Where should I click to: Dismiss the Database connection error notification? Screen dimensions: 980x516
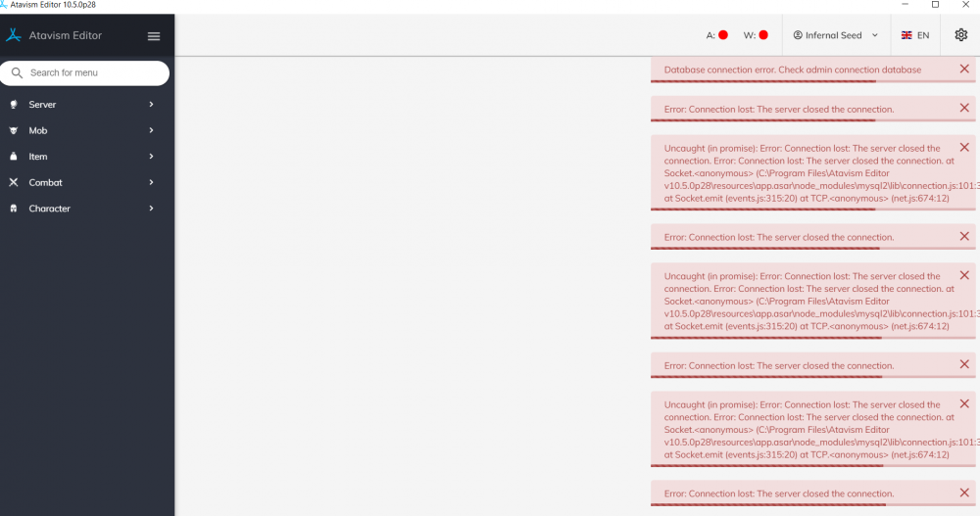click(x=964, y=69)
